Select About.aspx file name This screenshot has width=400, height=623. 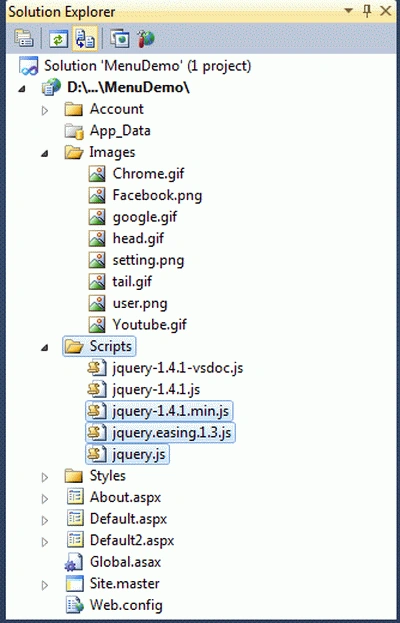click(x=126, y=497)
